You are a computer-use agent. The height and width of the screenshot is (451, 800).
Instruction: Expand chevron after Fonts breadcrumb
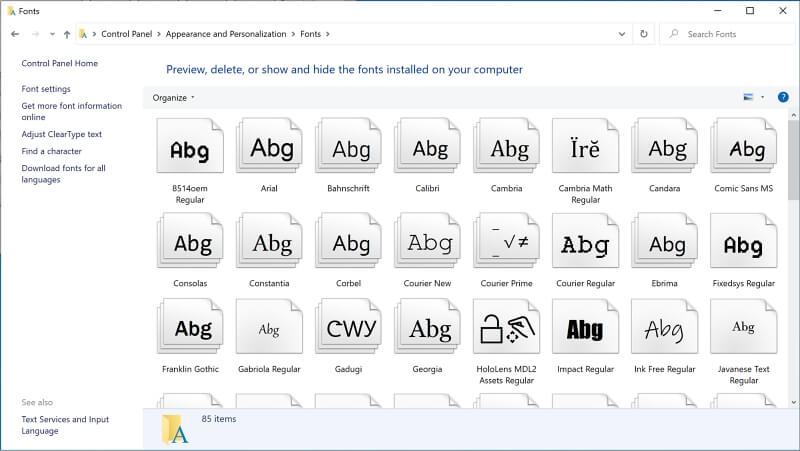(328, 34)
